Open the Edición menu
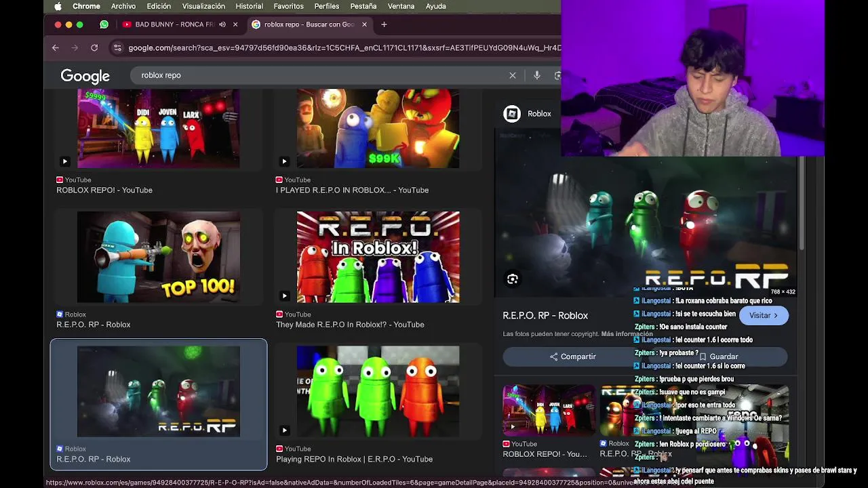Screen dimensions: 868x488 point(159,6)
